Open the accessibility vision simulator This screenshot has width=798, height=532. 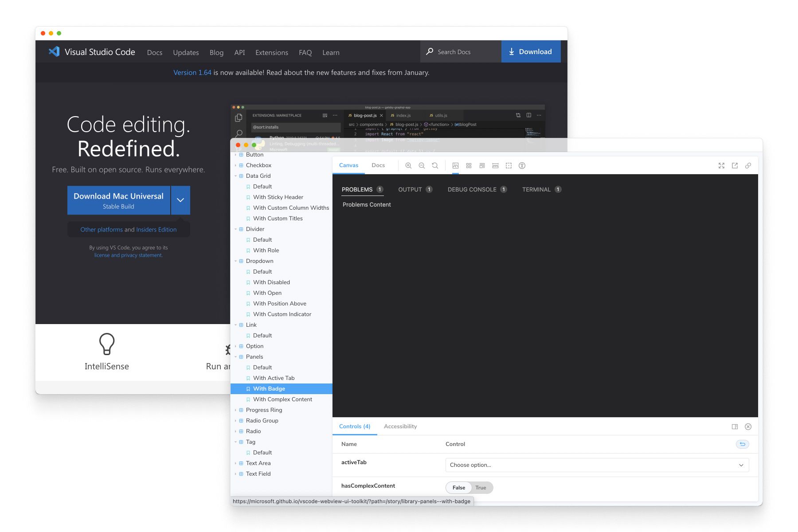click(522, 165)
